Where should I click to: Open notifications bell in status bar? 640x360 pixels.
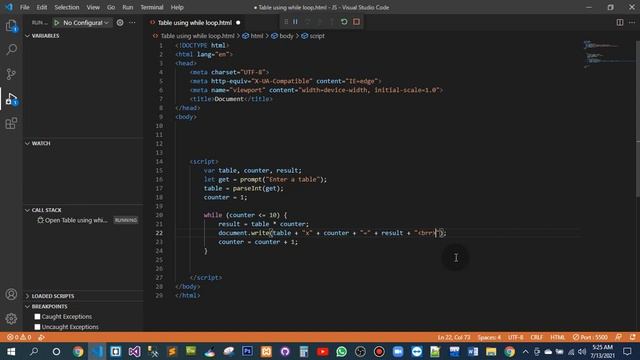(632, 337)
